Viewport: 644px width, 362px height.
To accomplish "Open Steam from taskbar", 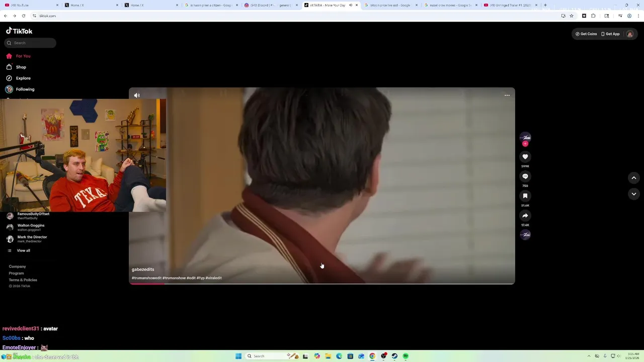I will tap(394, 356).
